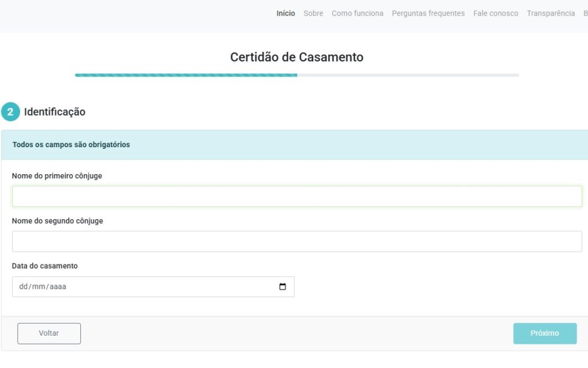Navigate to Como funciona
Image resolution: width=588 pixels, height=368 pixels.
[357, 13]
